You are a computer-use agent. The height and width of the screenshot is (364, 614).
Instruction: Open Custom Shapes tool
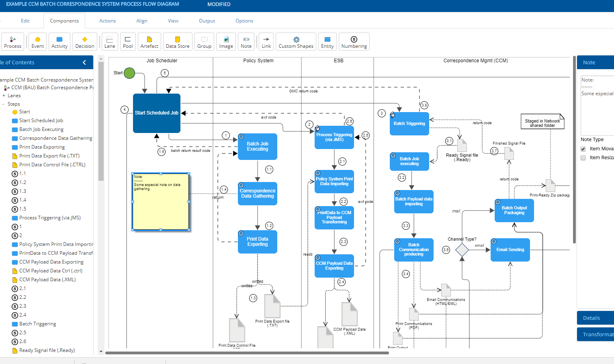click(x=296, y=42)
